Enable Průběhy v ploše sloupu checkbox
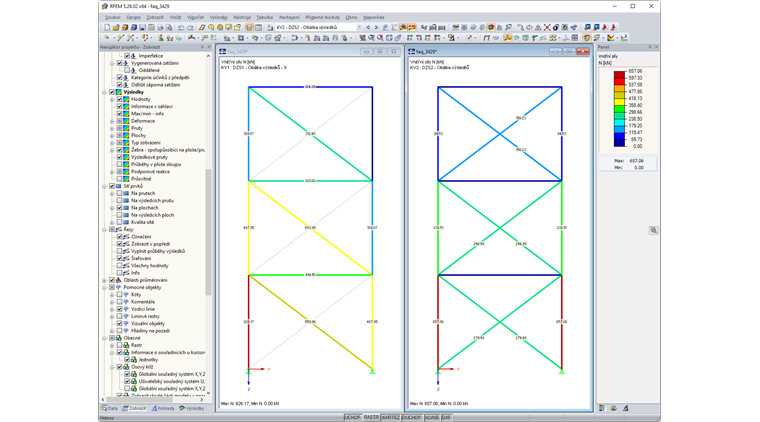The width and height of the screenshot is (760, 422). (119, 164)
